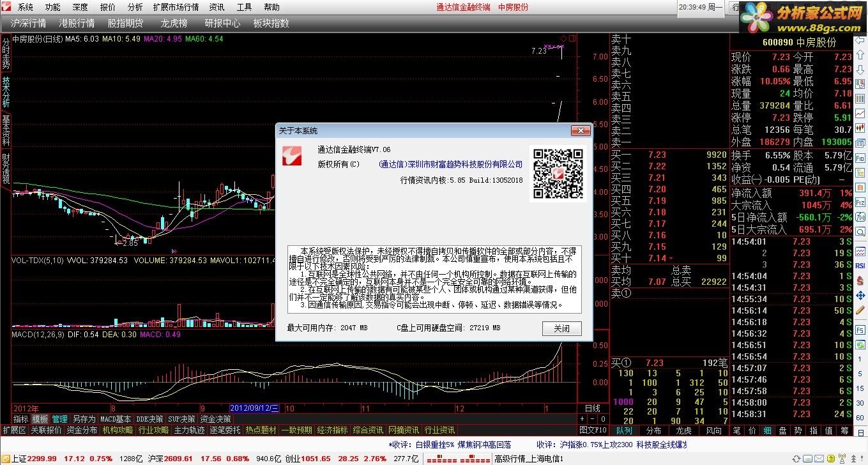Image resolution: width=868 pixels, height=465 pixels.
Task: Click the Tongdaxin logo icon at top-left
Action: click(6, 7)
